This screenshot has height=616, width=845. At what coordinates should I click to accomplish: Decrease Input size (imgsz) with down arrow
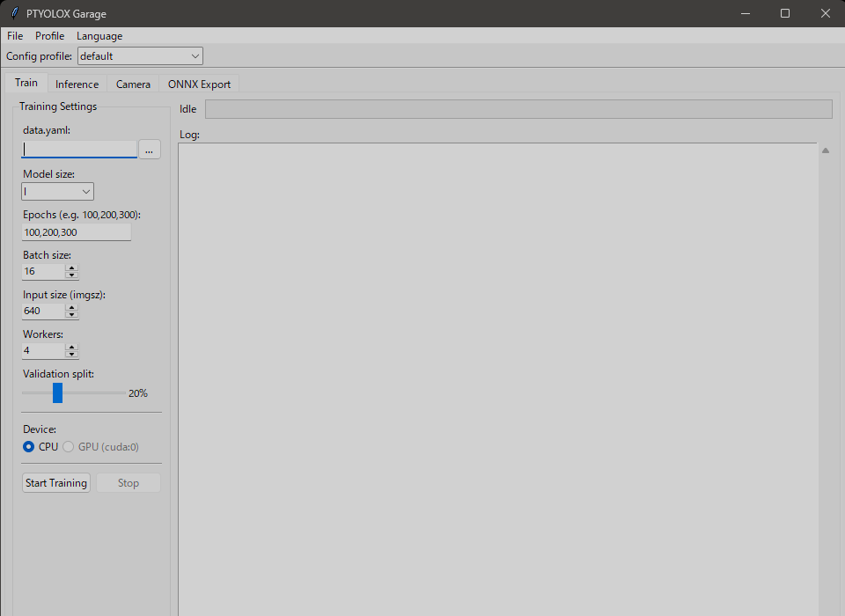(71, 315)
